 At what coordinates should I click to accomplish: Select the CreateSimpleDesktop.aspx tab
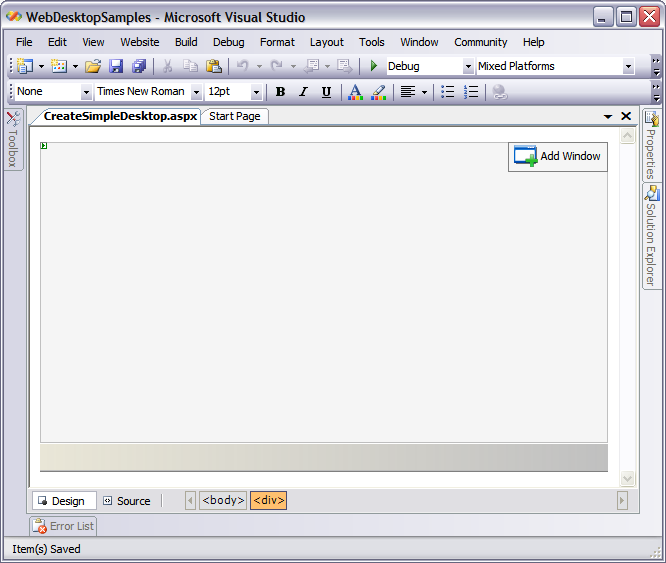[x=120, y=116]
